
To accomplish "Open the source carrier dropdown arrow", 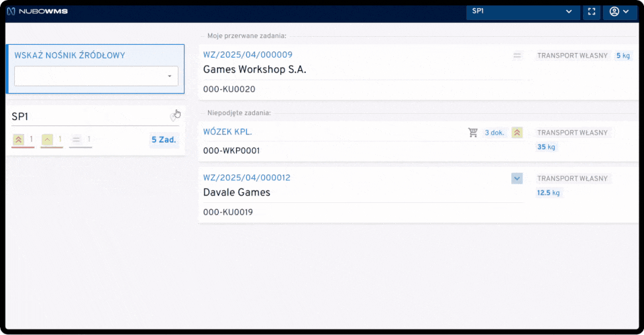I will pyautogui.click(x=170, y=76).
